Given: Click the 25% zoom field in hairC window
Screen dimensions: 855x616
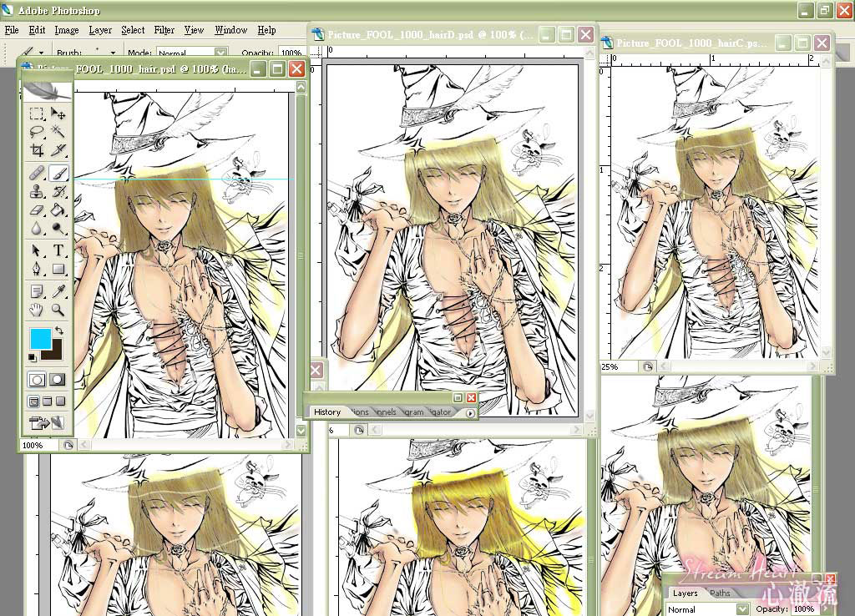Looking at the screenshot, I should (619, 367).
